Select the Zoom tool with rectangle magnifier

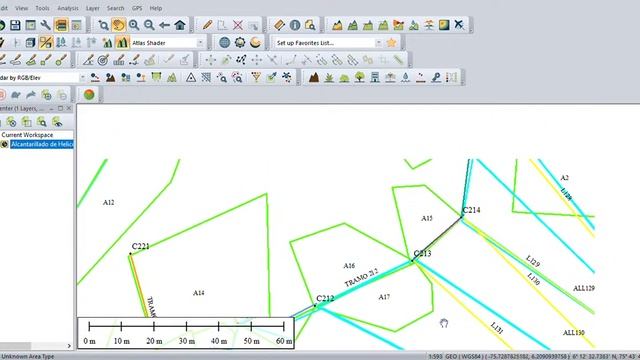pyautogui.click(x=103, y=25)
